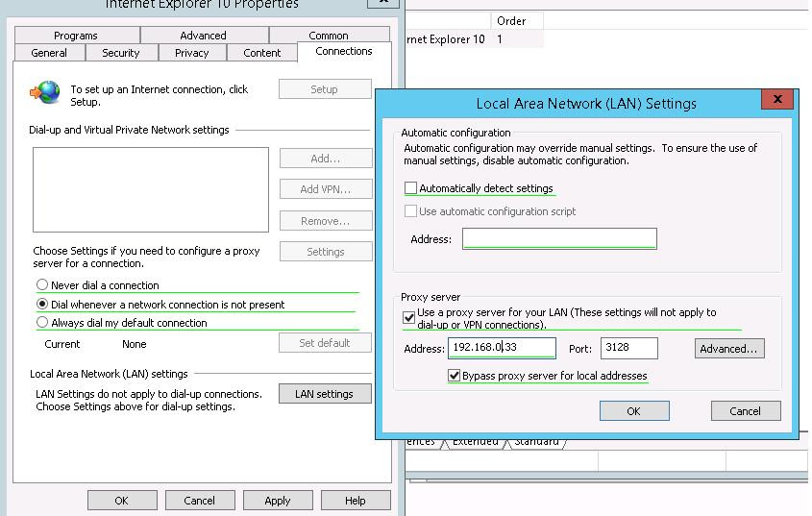Click the Remove... button
This screenshot has height=516, width=812.
pyautogui.click(x=326, y=221)
